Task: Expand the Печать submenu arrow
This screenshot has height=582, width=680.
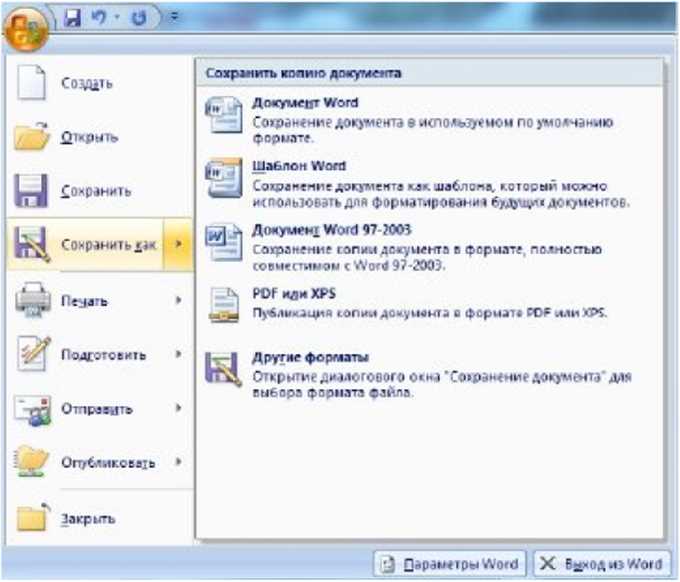Action: [178, 300]
